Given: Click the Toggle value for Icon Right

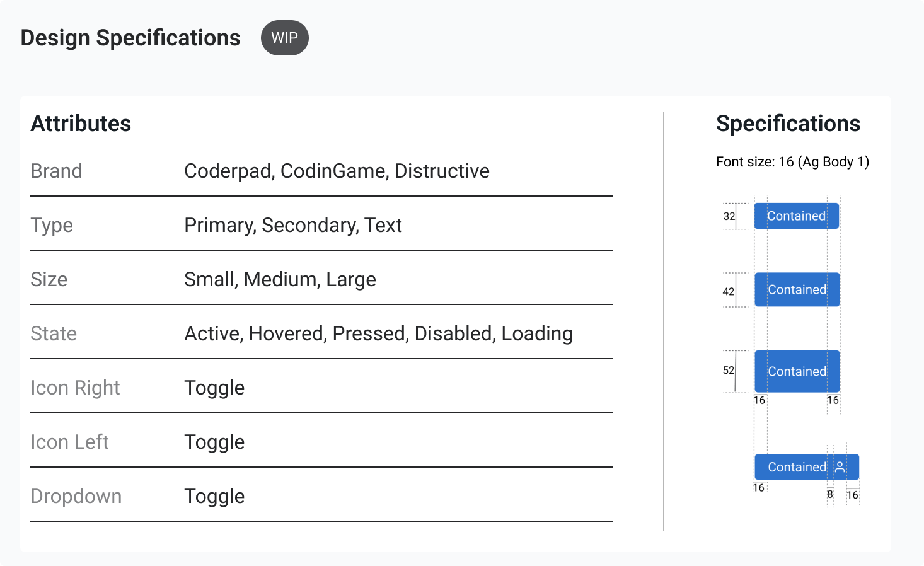Looking at the screenshot, I should pyautogui.click(x=214, y=388).
